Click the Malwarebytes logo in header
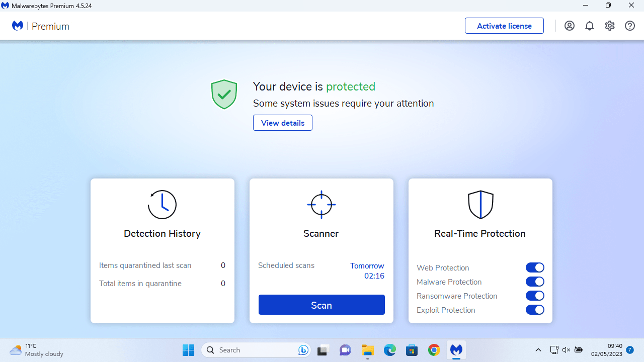The image size is (644, 362). 18,26
